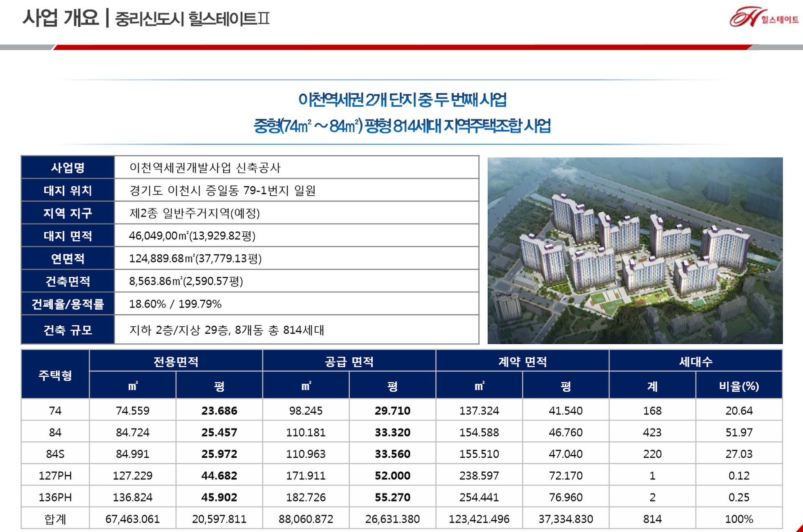Viewport: 803px width, 532px height.
Task: Click the headline about 814세대 지역주택조합 사업
Action: tap(402, 126)
